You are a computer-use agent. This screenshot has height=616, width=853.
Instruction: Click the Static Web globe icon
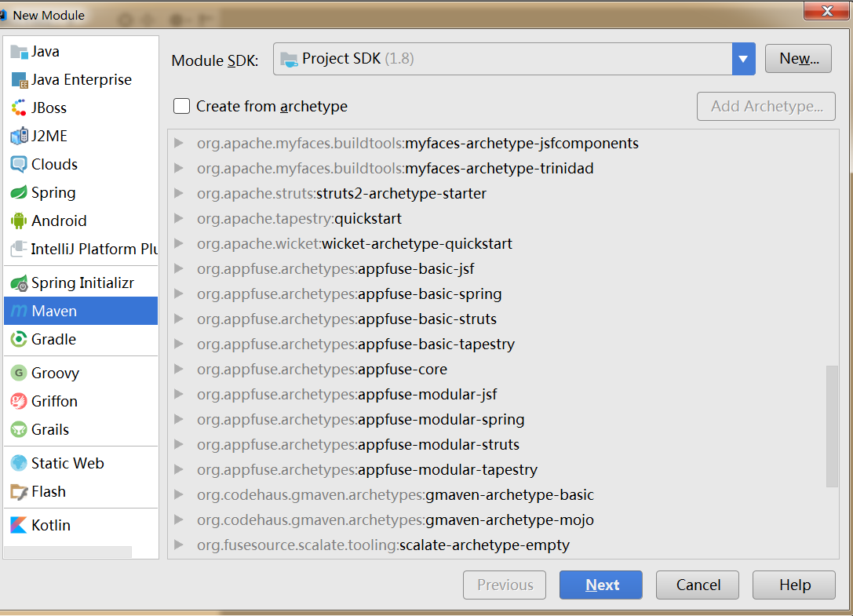19,463
